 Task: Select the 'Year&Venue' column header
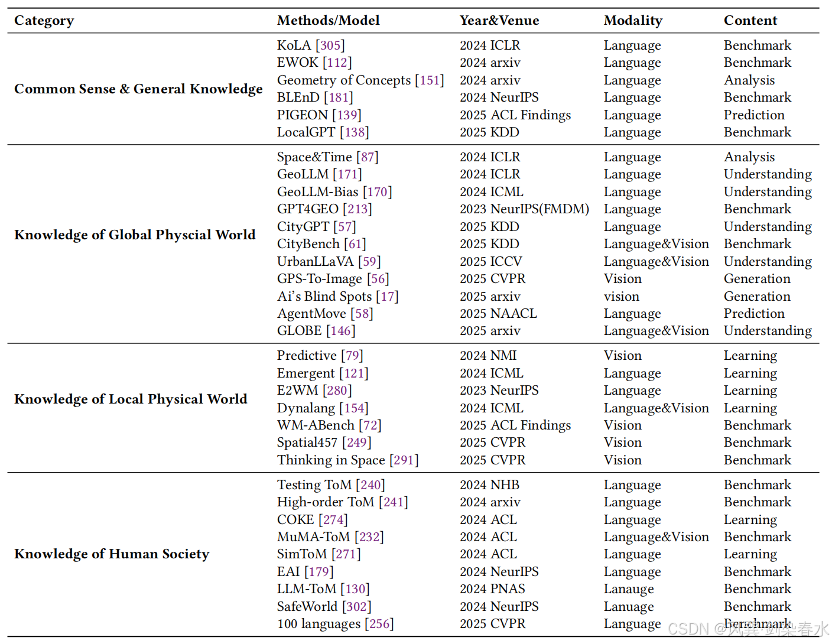point(499,21)
